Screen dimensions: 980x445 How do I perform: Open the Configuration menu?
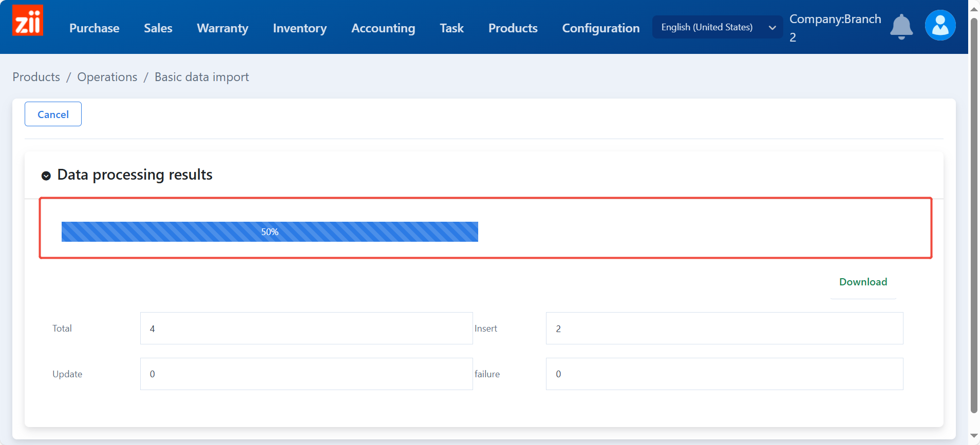[600, 28]
